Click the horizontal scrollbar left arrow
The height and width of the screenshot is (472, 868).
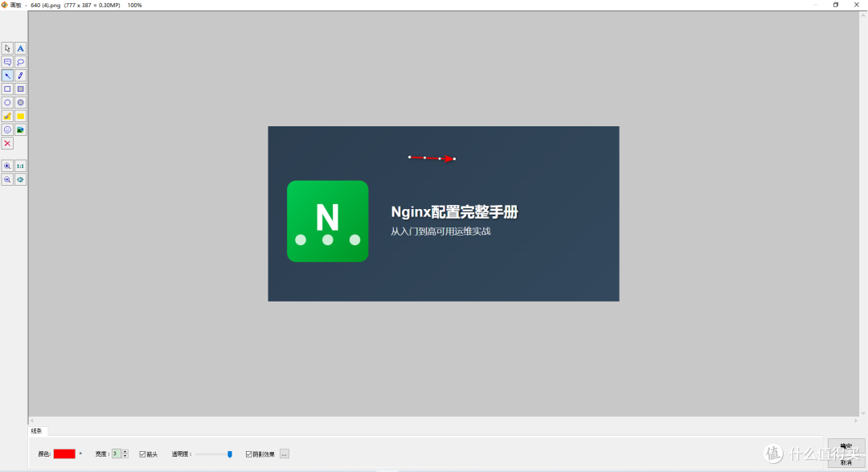coord(32,421)
